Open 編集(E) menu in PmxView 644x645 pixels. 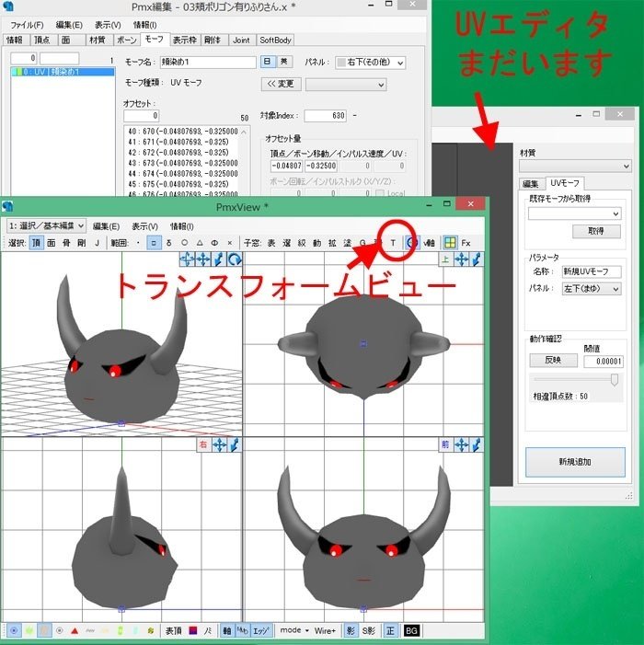(106, 226)
